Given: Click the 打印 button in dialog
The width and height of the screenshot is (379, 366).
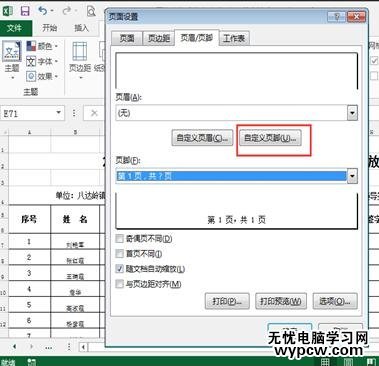Looking at the screenshot, I should coord(227,301).
